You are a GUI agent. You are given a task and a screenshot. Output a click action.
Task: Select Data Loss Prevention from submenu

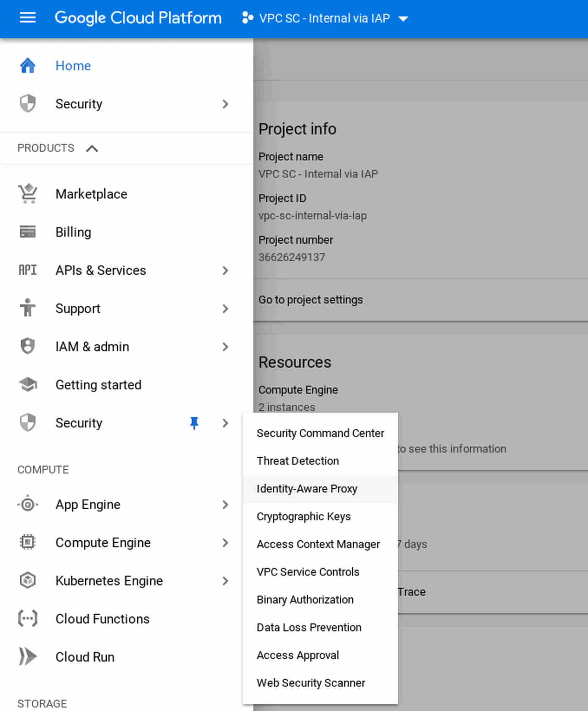[x=320, y=627]
